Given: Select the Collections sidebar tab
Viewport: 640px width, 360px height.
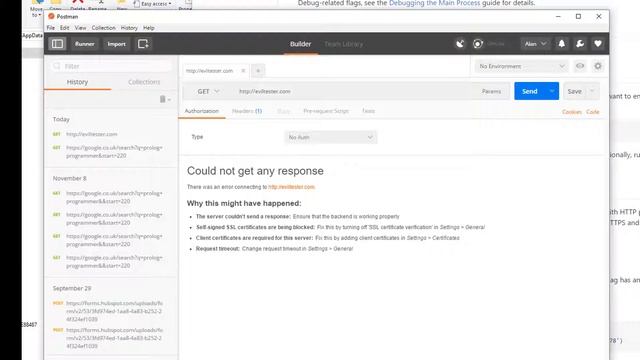Looking at the screenshot, I should click(144, 82).
